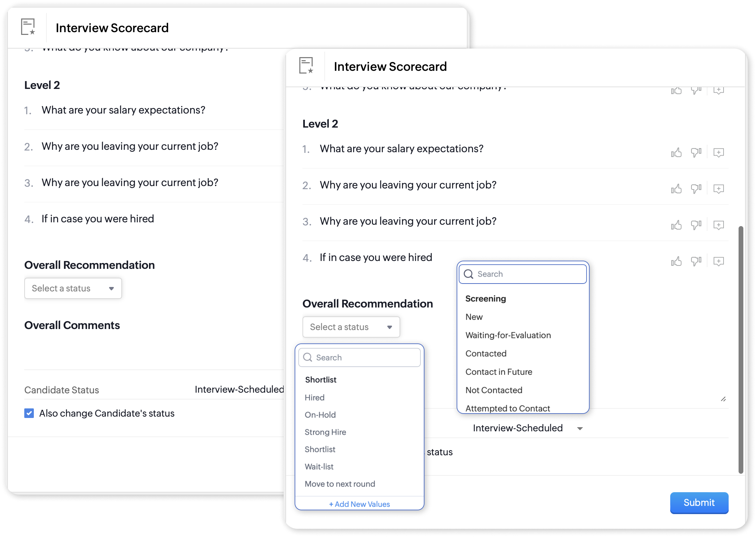Select 'Move to next round' option
The width and height of the screenshot is (756, 537).
tap(340, 484)
